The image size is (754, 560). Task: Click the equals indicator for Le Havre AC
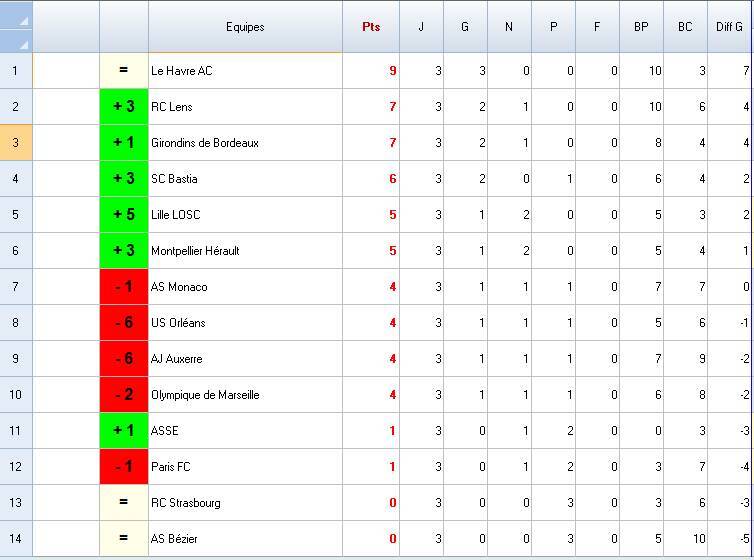point(124,71)
